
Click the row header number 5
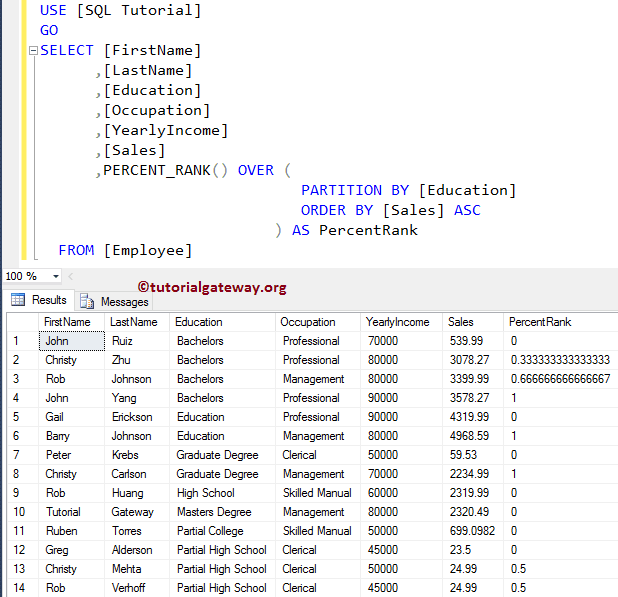(23, 417)
